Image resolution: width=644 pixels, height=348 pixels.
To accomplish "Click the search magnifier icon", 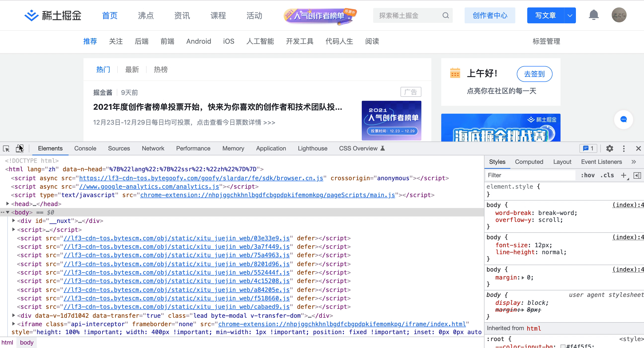I will click(446, 15).
